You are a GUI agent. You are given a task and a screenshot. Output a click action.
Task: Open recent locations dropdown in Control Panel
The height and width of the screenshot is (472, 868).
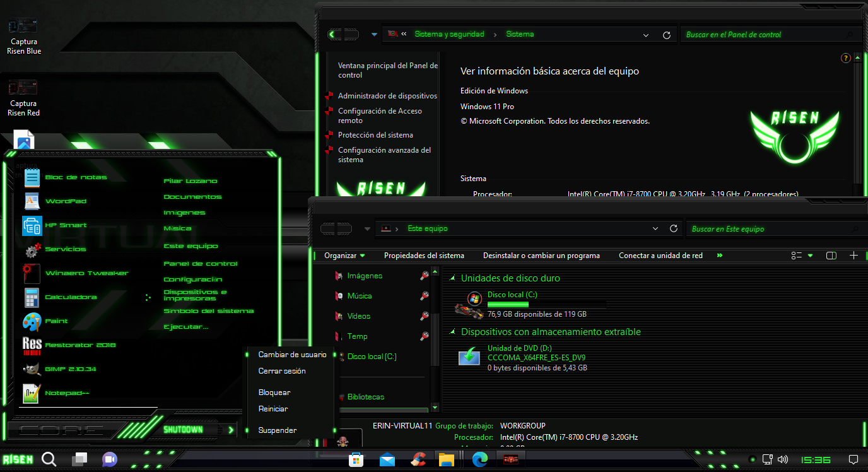374,34
